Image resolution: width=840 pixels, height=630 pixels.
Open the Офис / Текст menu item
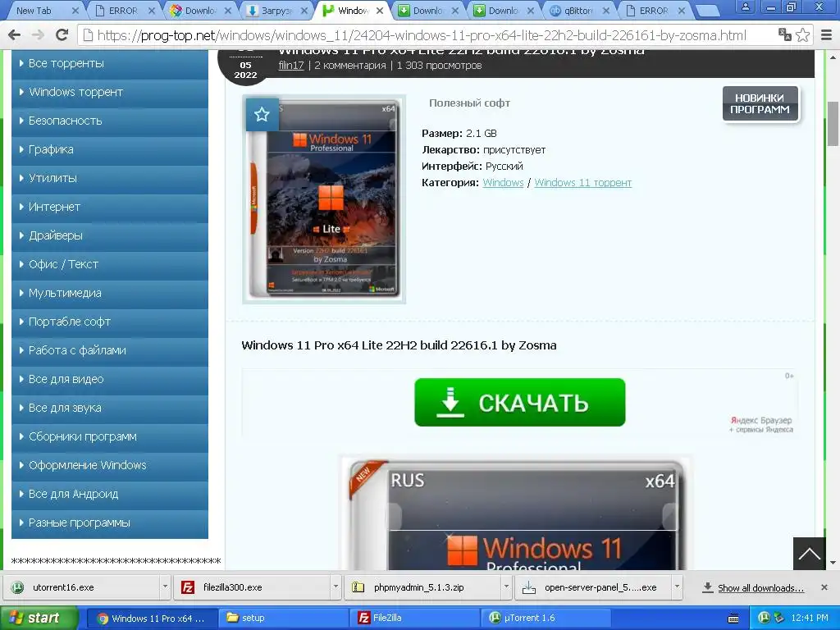(110, 264)
